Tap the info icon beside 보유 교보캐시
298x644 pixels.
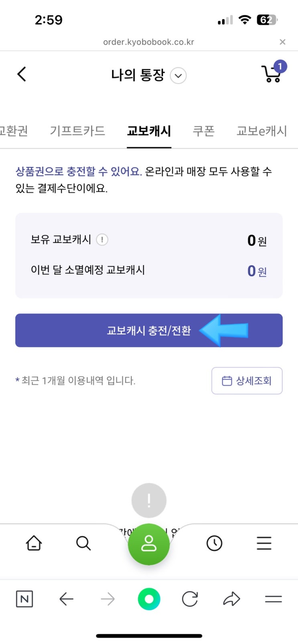tap(102, 239)
